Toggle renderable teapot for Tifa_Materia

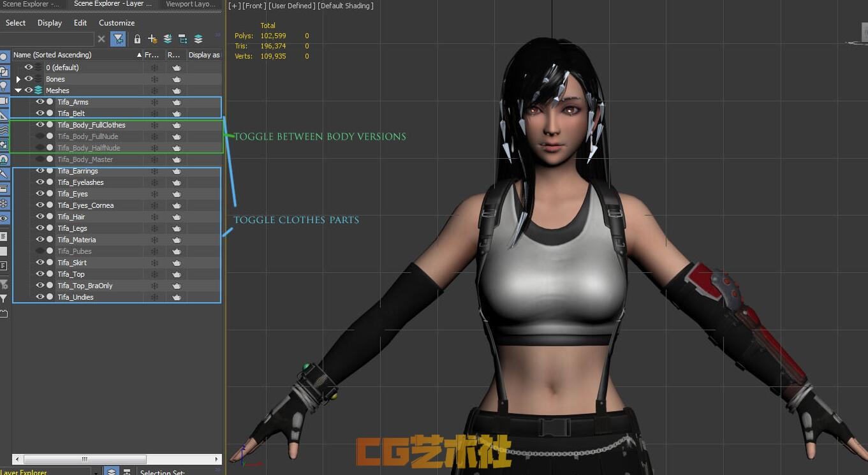pos(177,240)
